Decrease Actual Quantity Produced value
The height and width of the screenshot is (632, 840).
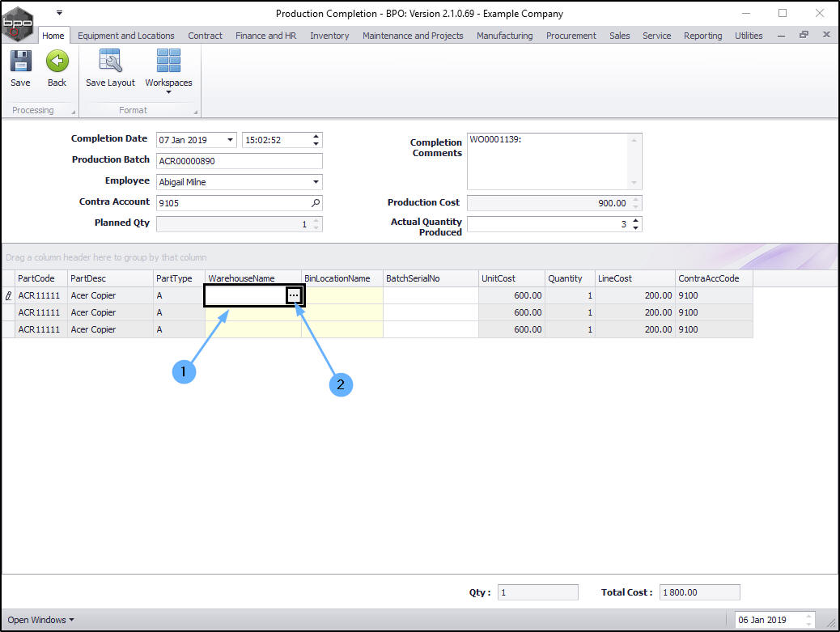635,227
